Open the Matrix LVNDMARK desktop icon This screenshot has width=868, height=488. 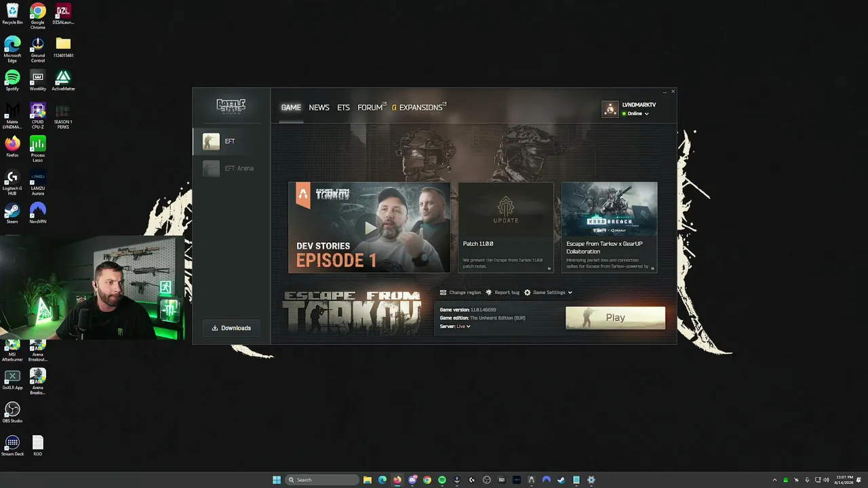[12, 116]
